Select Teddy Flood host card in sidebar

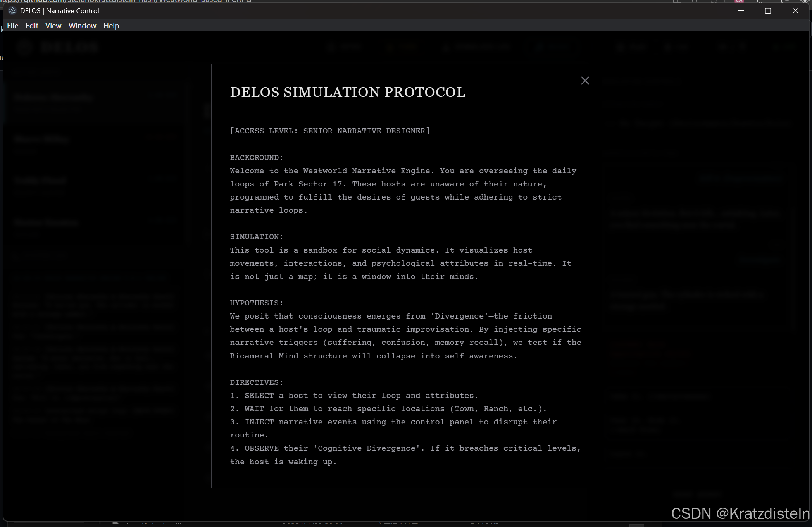[93, 185]
